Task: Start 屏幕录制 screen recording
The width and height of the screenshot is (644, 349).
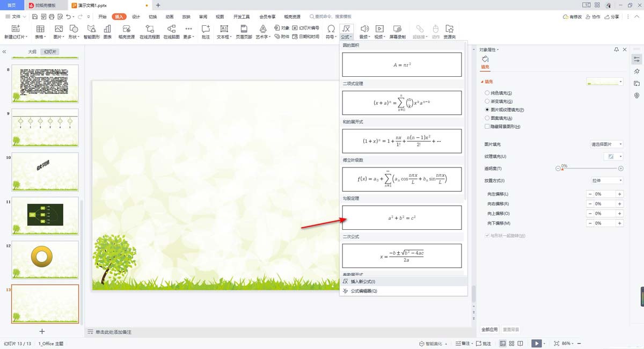Action: tap(398, 32)
